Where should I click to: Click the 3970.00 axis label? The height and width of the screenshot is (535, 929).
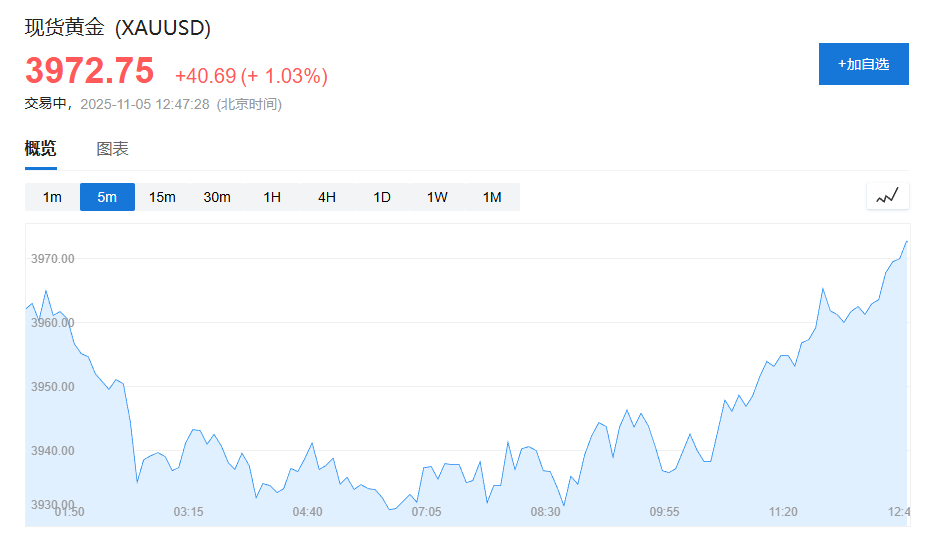point(53,259)
